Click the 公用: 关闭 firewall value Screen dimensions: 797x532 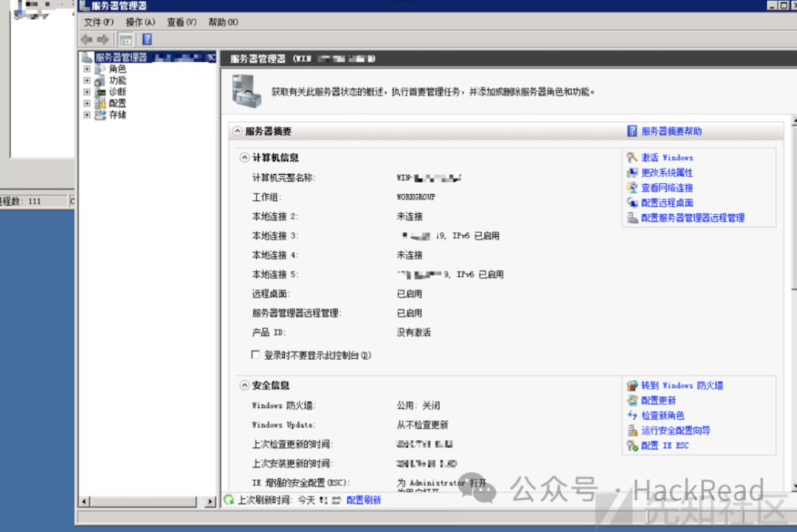coord(418,406)
